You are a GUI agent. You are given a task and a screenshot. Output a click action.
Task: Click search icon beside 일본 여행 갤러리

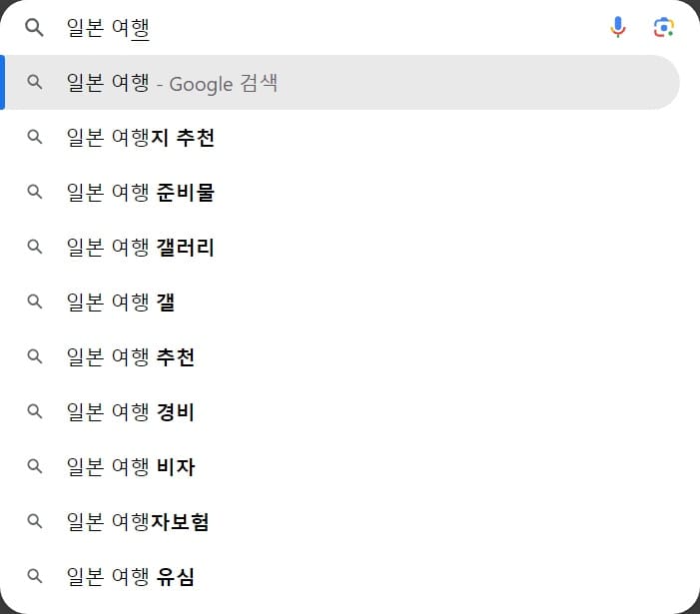point(35,247)
